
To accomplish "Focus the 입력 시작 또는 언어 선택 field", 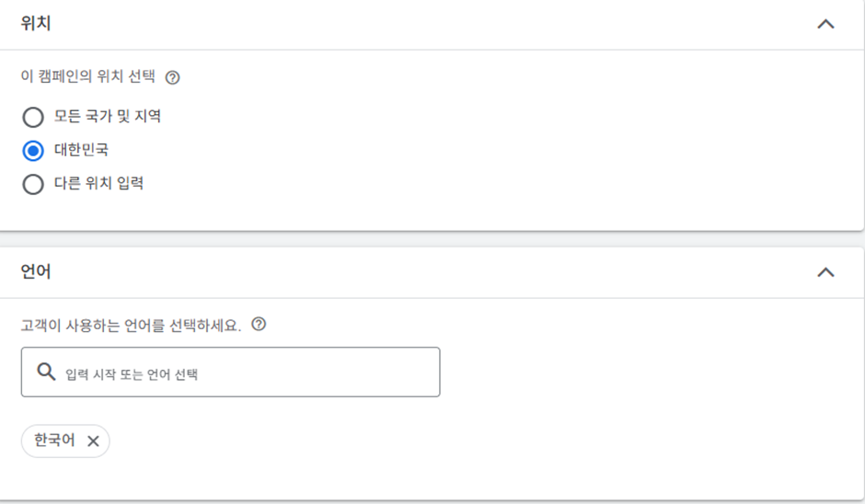I will [231, 372].
